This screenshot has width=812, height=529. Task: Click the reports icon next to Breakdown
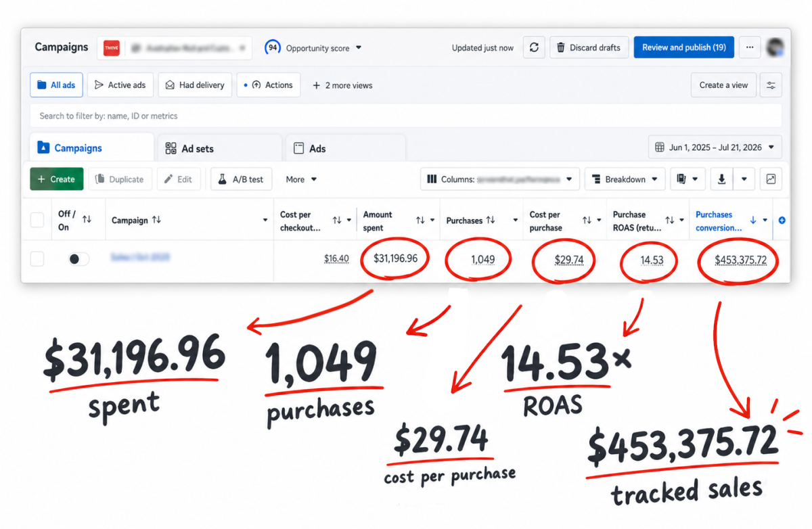[x=688, y=179]
